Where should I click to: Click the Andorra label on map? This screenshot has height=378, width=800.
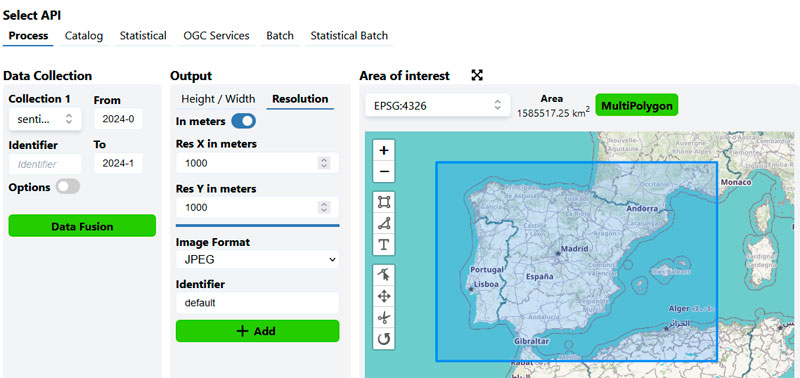click(x=642, y=208)
